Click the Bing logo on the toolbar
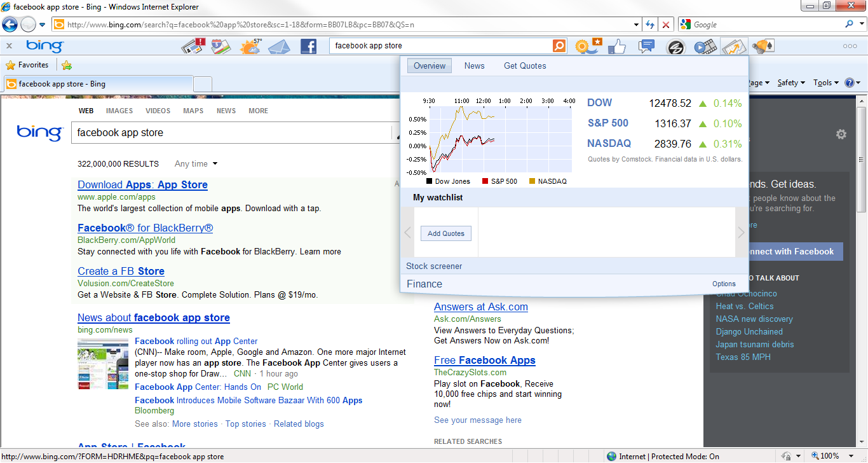 point(44,46)
